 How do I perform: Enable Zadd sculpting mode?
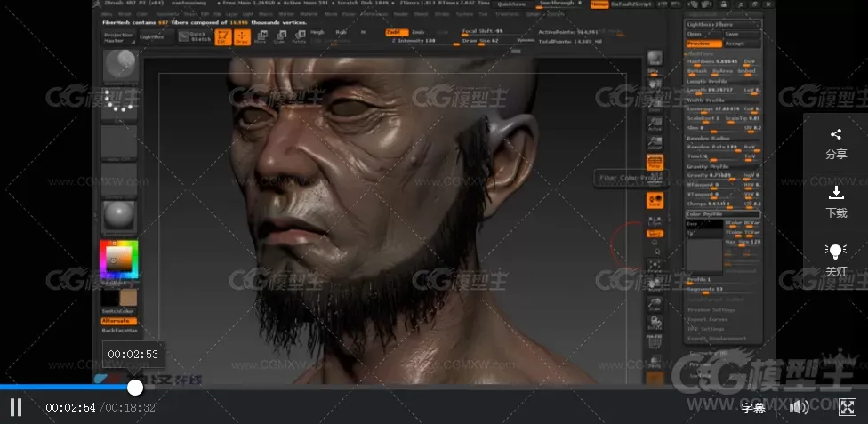[397, 32]
